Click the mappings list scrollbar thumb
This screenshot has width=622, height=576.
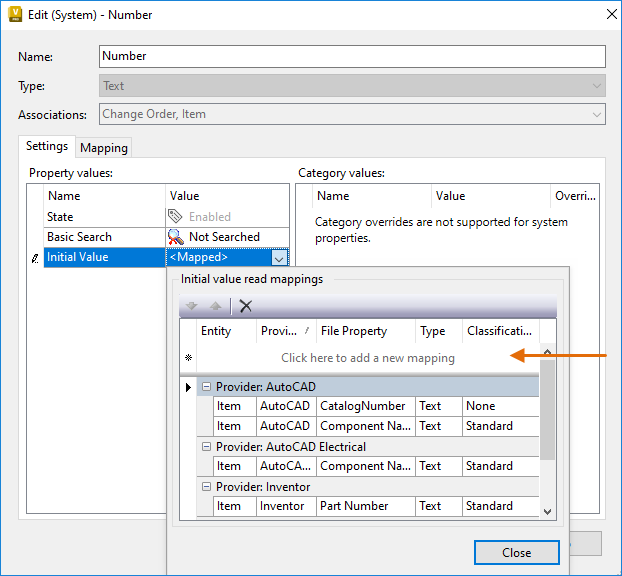pyautogui.click(x=547, y=409)
